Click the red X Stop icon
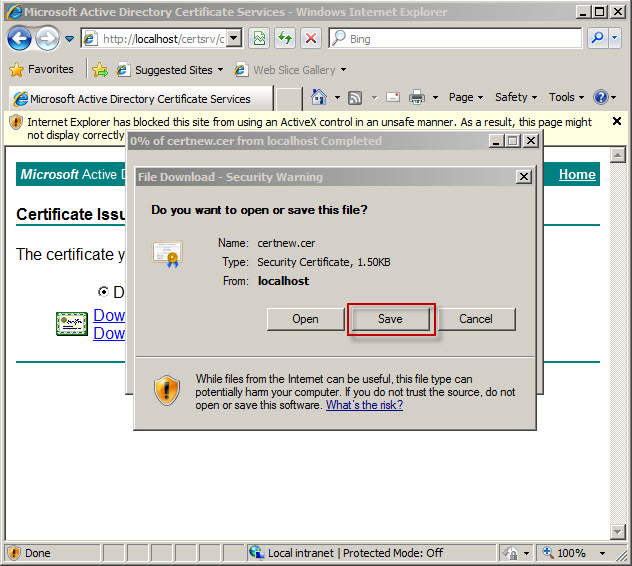The image size is (632, 566). tap(311, 39)
